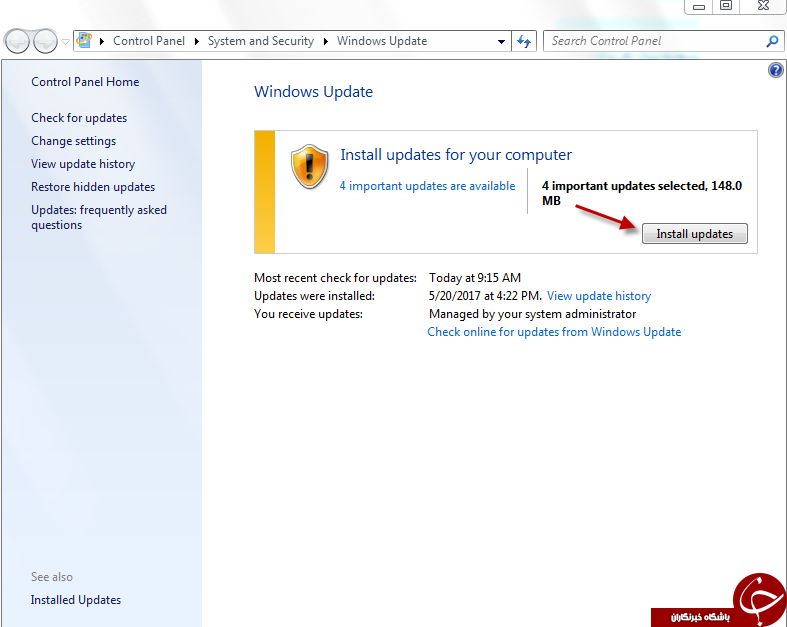Select System and Security breadcrumb
Viewport: 787px width, 627px height.
(261, 41)
